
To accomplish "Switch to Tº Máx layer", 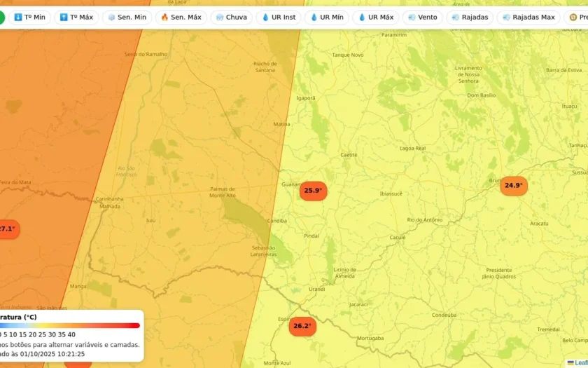I will [76, 17].
